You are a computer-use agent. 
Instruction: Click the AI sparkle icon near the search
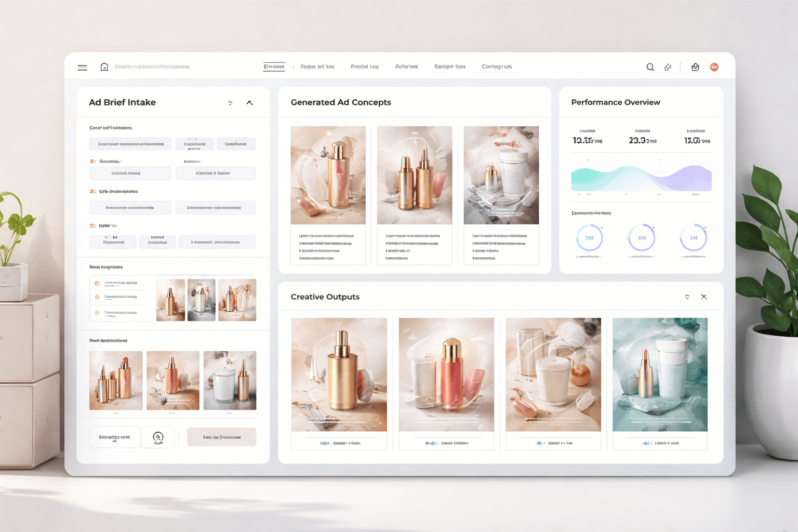click(668, 67)
